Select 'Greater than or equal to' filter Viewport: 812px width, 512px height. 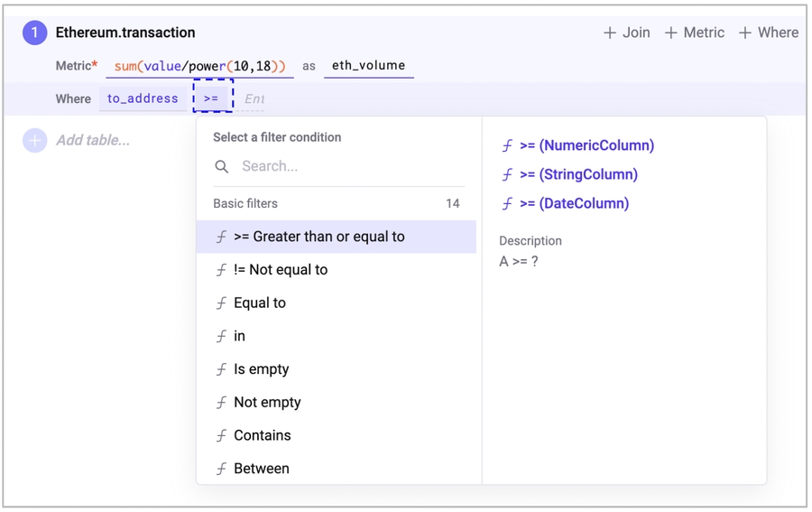pos(318,237)
